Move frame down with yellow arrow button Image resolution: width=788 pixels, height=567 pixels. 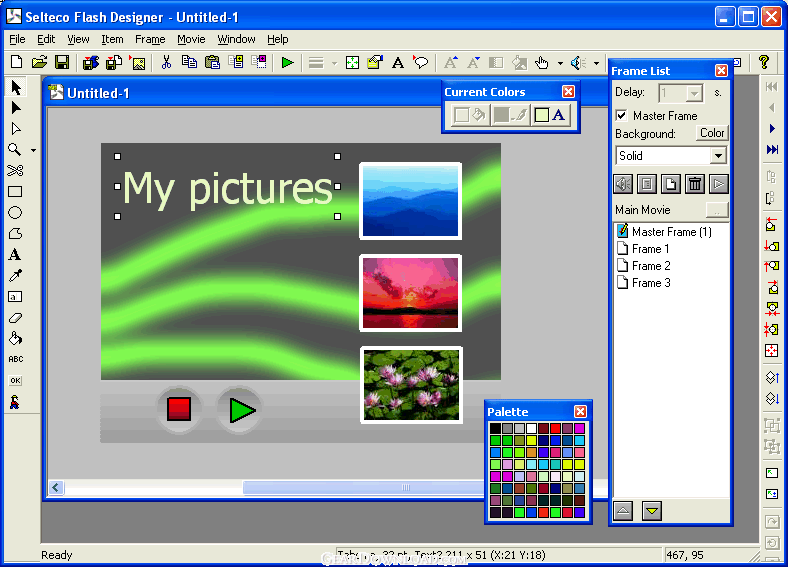[x=652, y=511]
